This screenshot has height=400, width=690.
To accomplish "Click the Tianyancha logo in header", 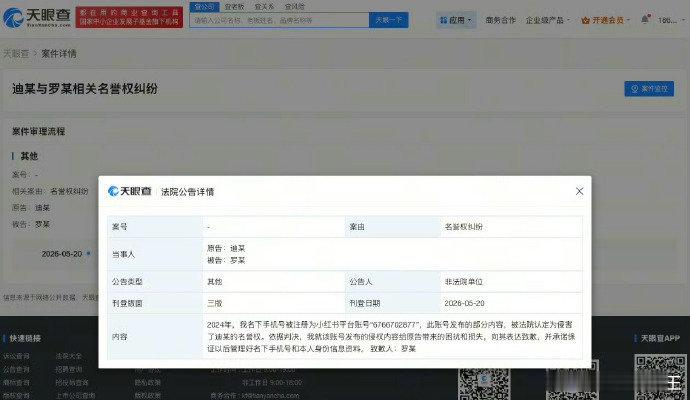I will [x=37, y=17].
